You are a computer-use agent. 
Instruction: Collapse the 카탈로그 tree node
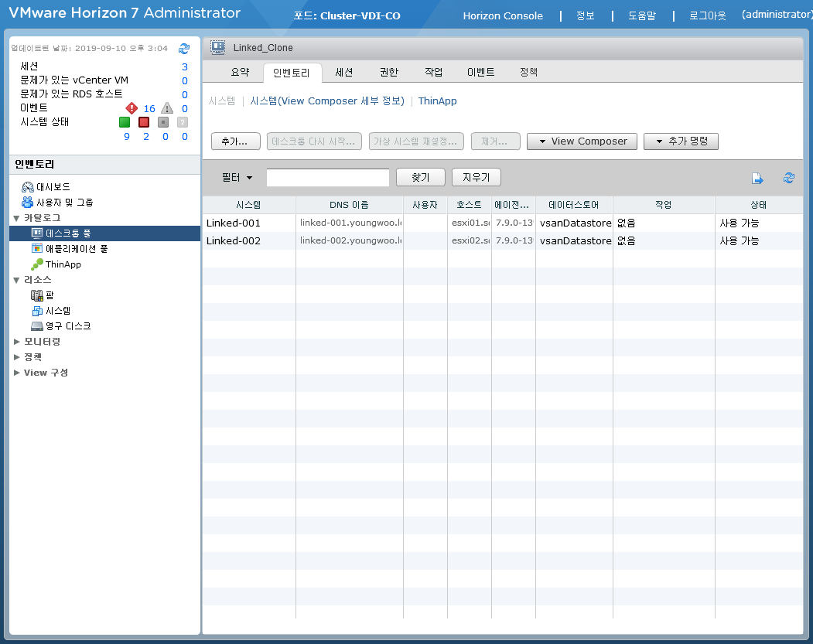click(16, 218)
